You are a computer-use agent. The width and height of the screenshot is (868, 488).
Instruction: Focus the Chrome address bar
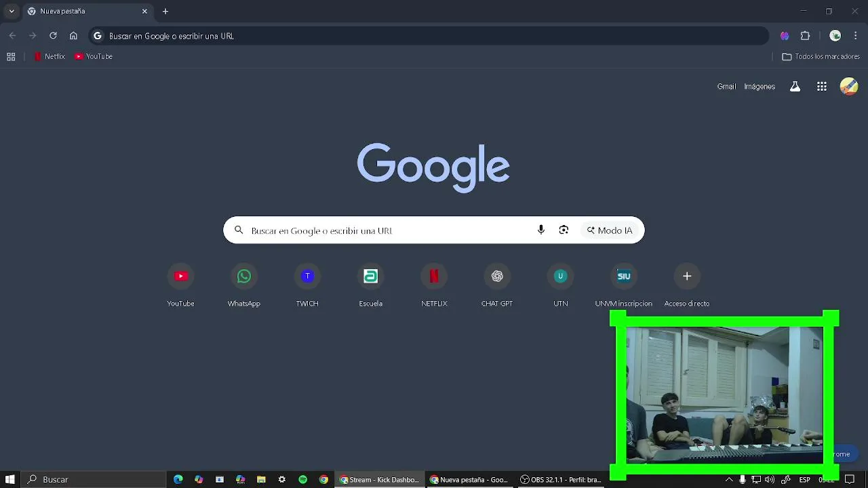(429, 36)
